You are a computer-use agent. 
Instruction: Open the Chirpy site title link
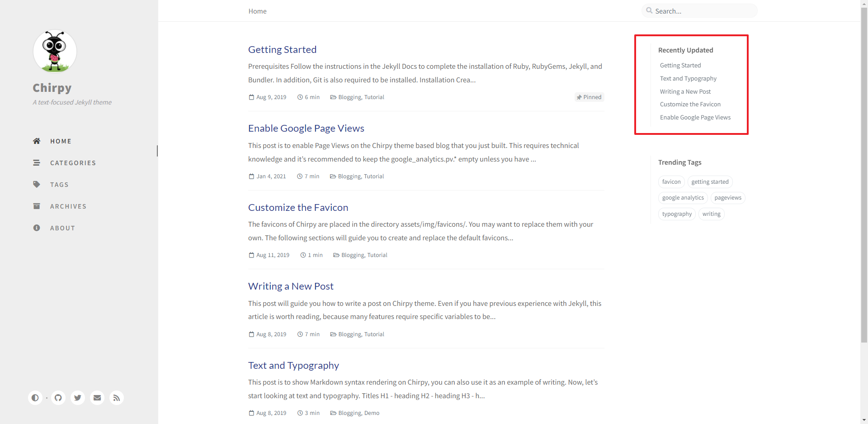point(52,88)
